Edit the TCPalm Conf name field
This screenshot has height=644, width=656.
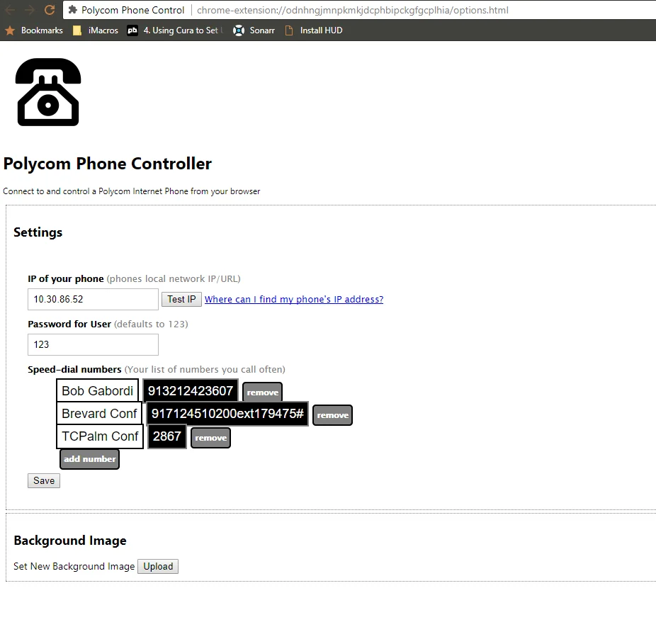coord(100,436)
